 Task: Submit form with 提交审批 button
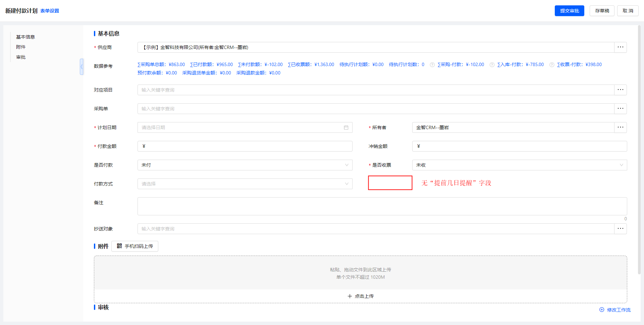click(569, 11)
